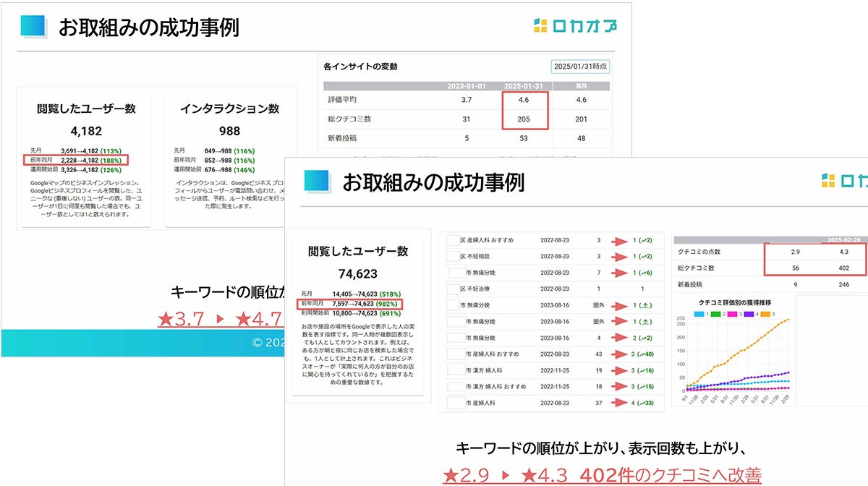Click the new posts value 53
Image resolution: width=868 pixels, height=486 pixels.
pos(524,138)
